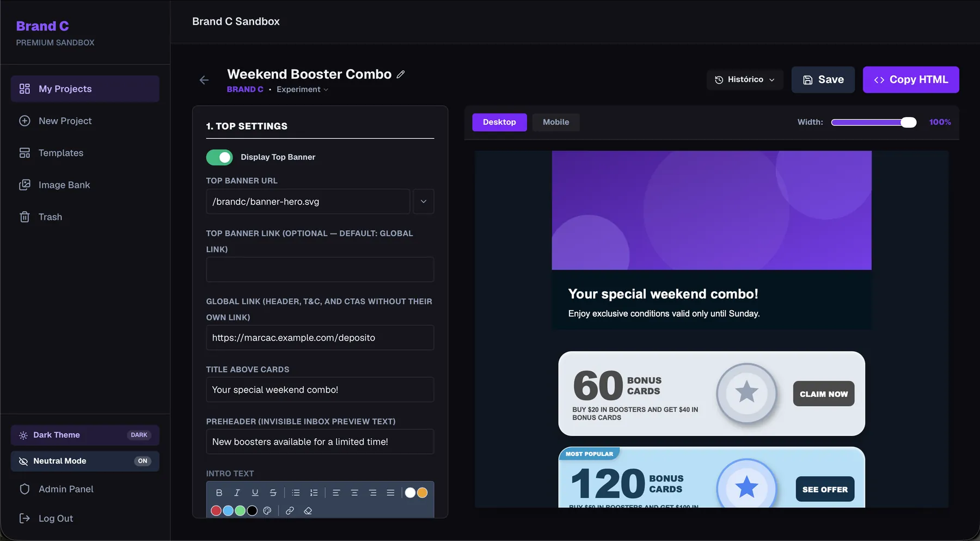The width and height of the screenshot is (980, 541).
Task: Apply italic formatting in intro text toolbar
Action: [237, 493]
